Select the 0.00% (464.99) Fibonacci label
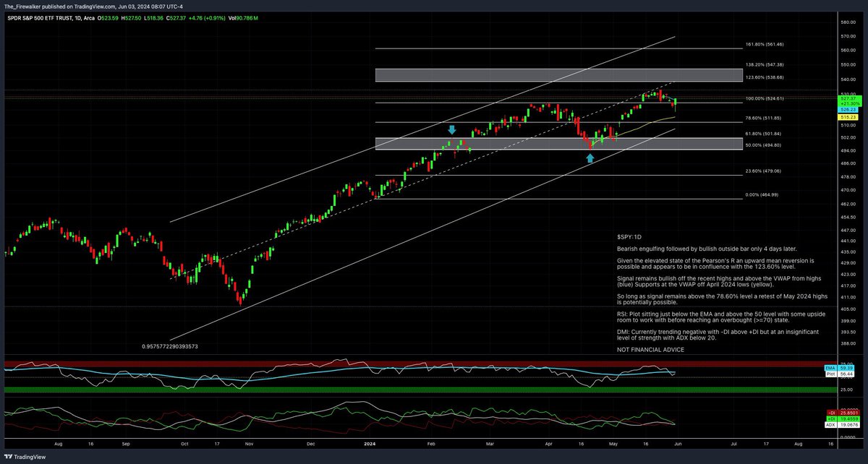Viewport: 868px width, 464px height. pos(763,195)
